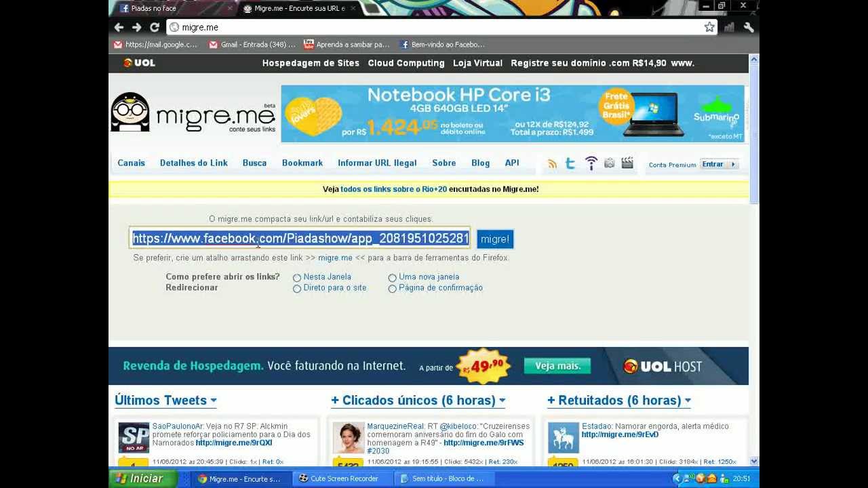The height and width of the screenshot is (488, 868).
Task: Expand 'Retuitados (6 horas)' dropdown arrow
Action: pos(688,401)
